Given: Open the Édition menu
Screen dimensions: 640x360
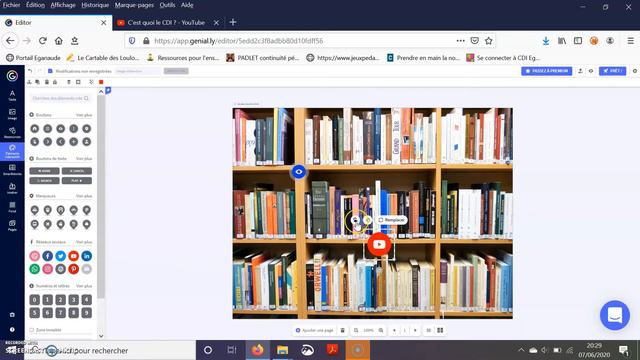Looking at the screenshot, I should pos(36,5).
